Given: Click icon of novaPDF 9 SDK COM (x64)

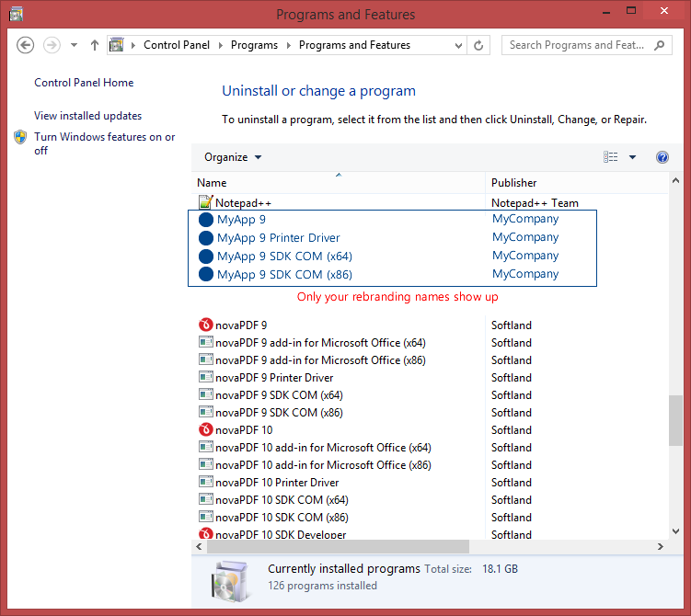Looking at the screenshot, I should point(205,394).
